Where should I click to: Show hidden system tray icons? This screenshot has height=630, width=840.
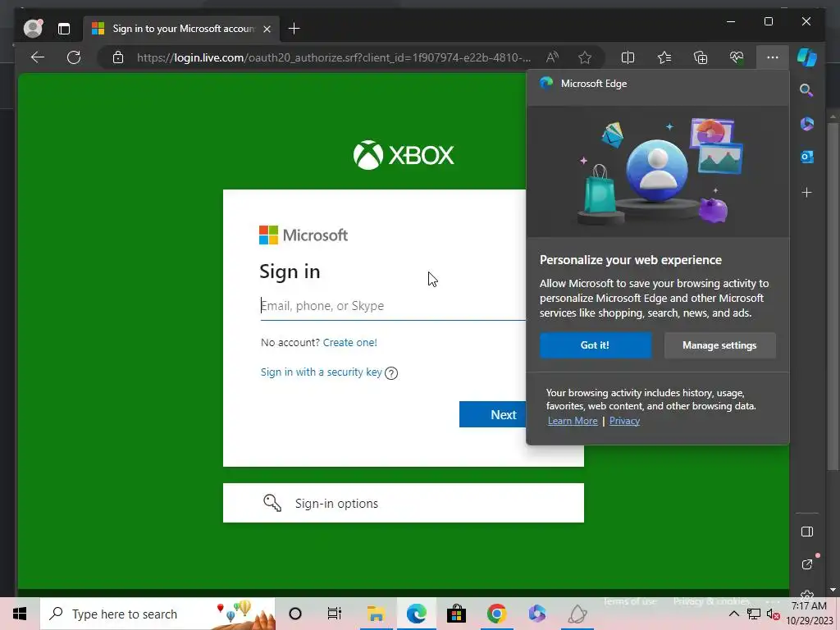[x=734, y=614]
